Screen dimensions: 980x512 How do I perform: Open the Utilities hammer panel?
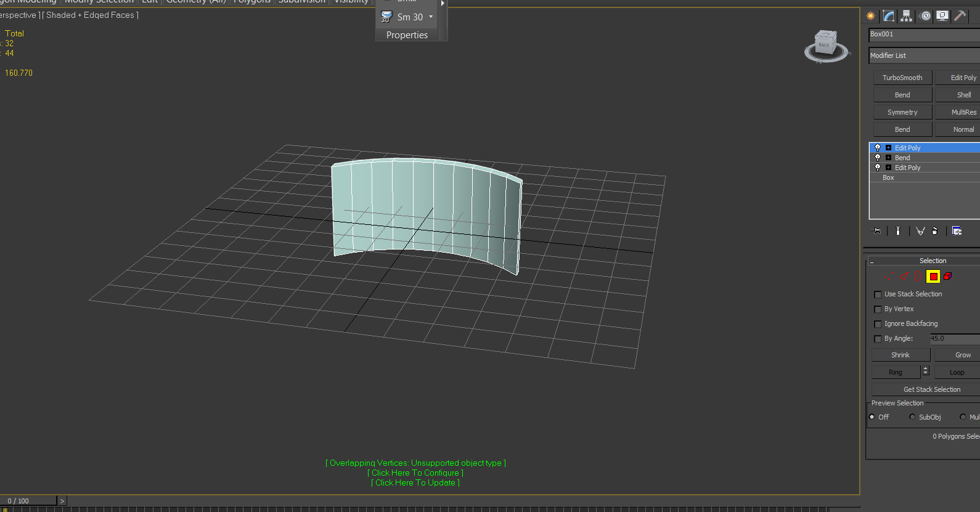(960, 16)
